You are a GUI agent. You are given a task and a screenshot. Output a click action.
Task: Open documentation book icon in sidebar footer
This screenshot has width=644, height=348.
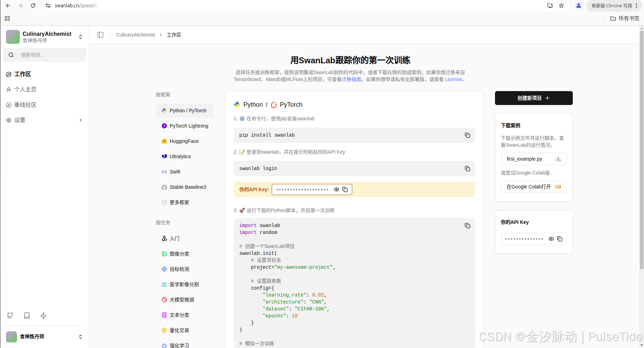tap(27, 316)
